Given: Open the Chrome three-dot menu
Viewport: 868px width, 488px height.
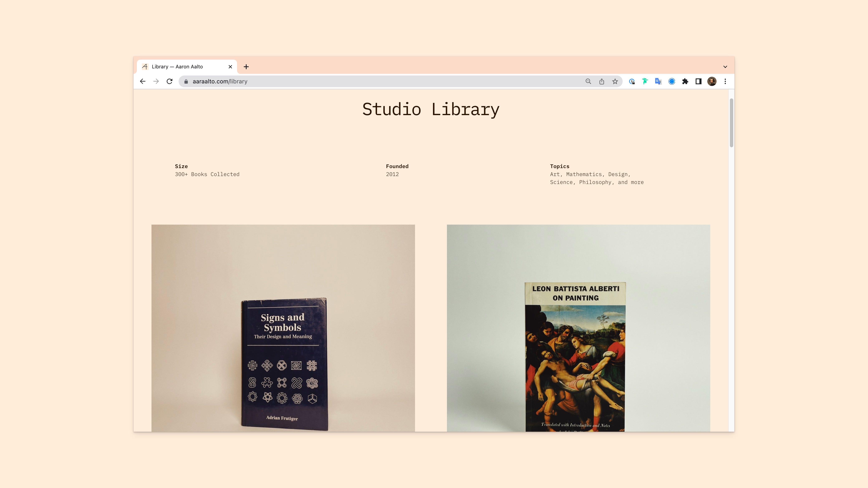Looking at the screenshot, I should click(x=725, y=81).
